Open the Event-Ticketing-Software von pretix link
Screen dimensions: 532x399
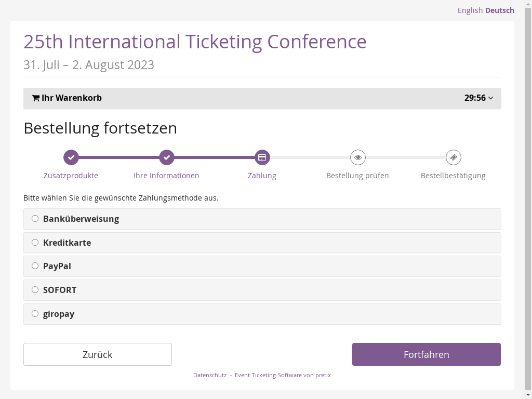[x=283, y=375]
